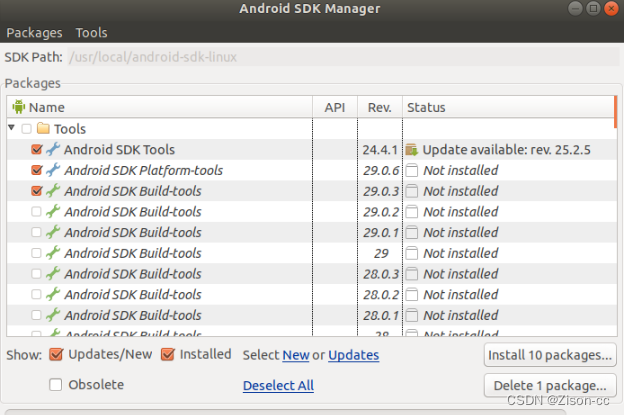The width and height of the screenshot is (625, 415).
Task: Open the Packages menu
Action: coord(34,33)
